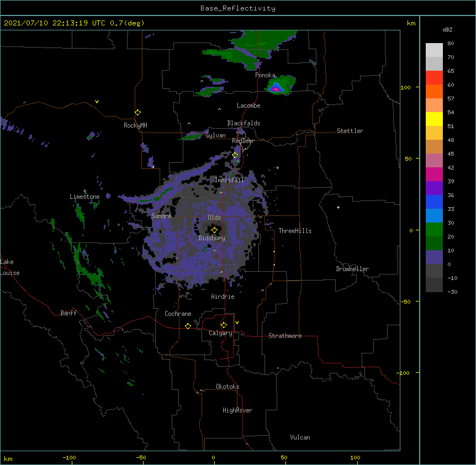This screenshot has width=476, height=465.
Task: Pick the violet 36-39 dBZ legend swatch
Action: [434, 188]
